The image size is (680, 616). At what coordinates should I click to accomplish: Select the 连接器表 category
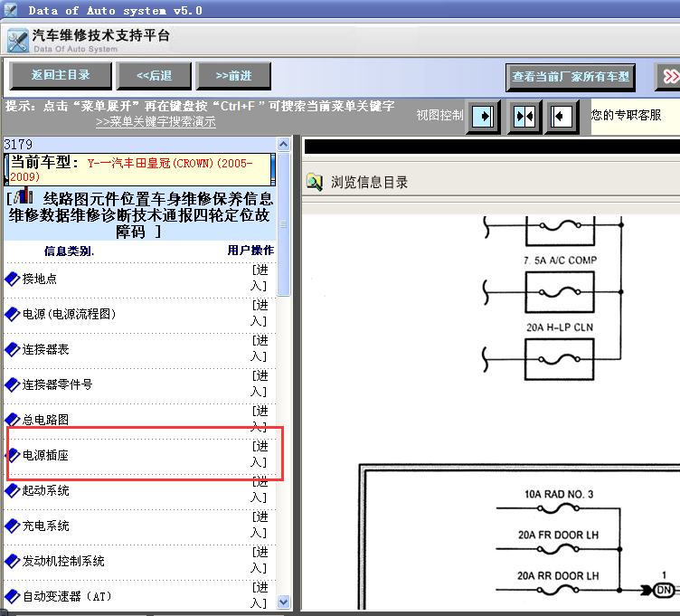pyautogui.click(x=45, y=349)
